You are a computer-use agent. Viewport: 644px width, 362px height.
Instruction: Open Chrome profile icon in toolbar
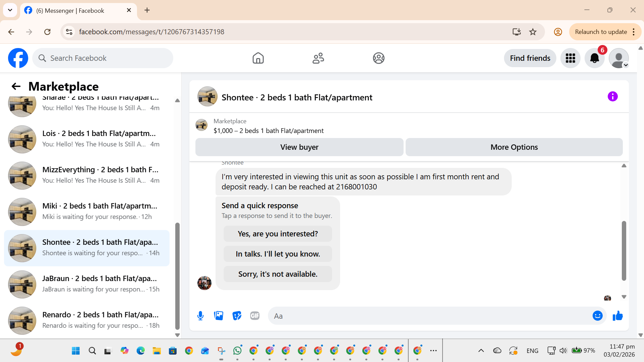[558, 32]
